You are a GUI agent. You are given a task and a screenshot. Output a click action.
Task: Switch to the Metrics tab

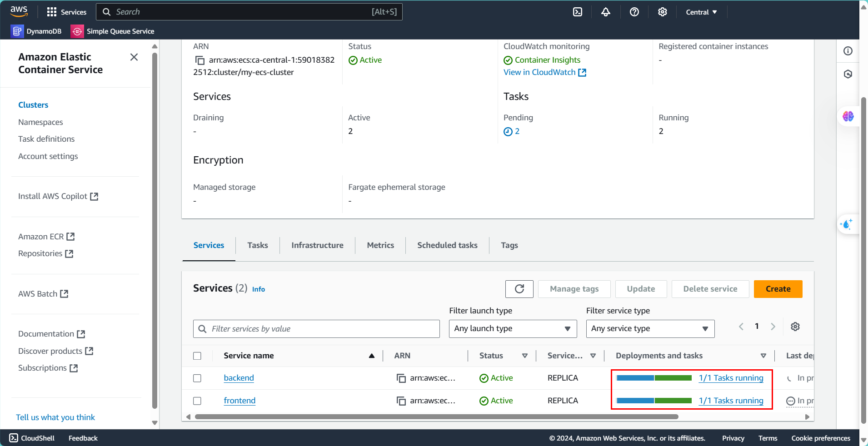380,245
